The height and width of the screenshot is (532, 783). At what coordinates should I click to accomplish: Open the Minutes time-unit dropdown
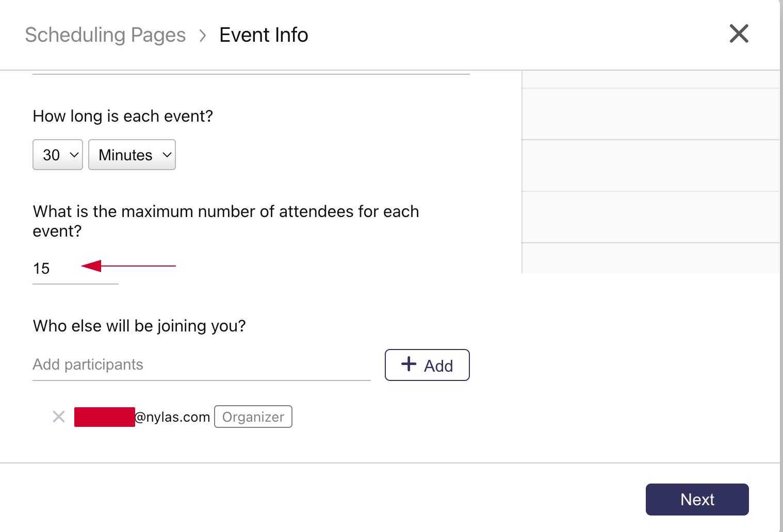(132, 155)
